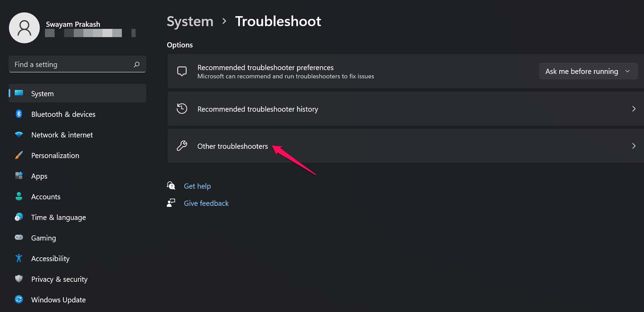Viewport: 644px width, 312px height.
Task: Click the user profile avatar icon
Action: tap(24, 28)
